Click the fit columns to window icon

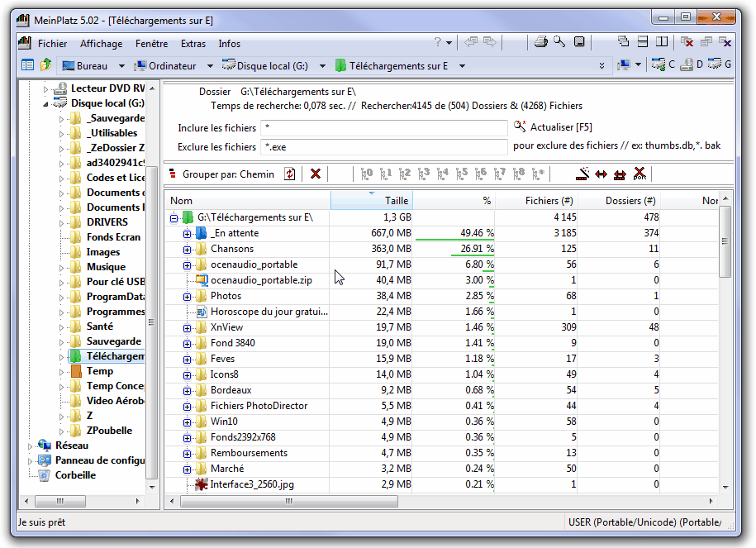pyautogui.click(x=620, y=174)
